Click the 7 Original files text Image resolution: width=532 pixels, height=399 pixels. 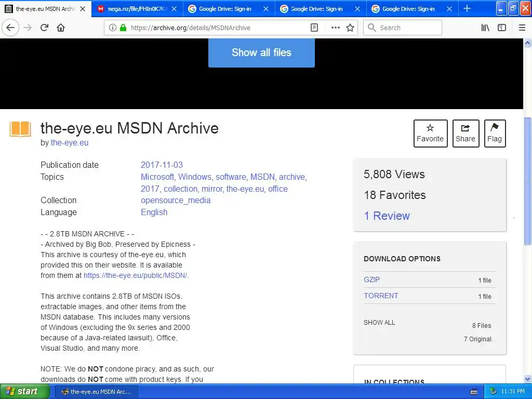[477, 339]
